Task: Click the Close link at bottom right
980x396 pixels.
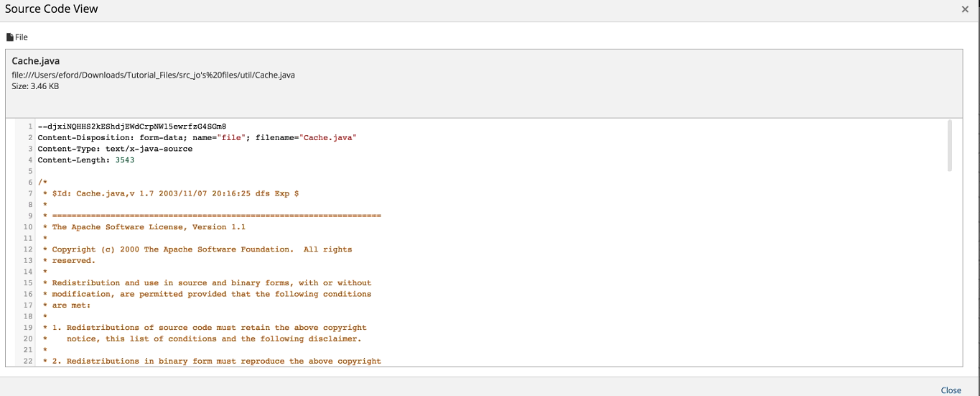Action: pos(951,390)
